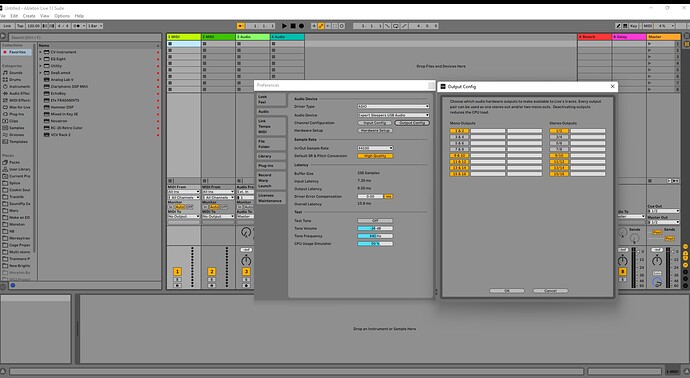
Task: Click the Tap tempo button
Action: pos(20,26)
